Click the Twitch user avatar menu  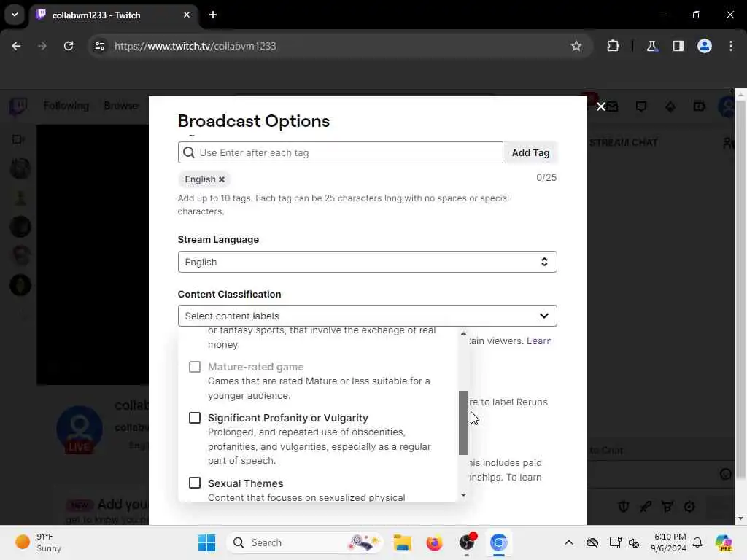(727, 106)
